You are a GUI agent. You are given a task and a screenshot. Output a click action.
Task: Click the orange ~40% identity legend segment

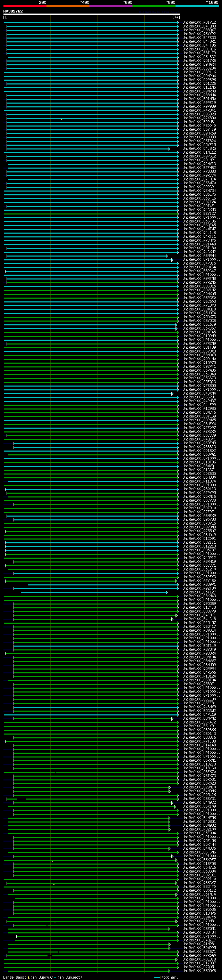[68, 6]
